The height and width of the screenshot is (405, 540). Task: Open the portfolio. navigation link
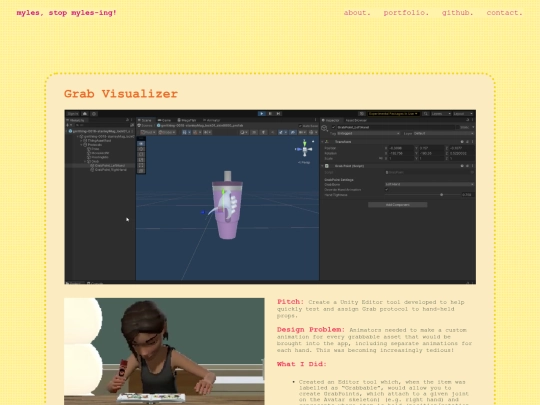[x=406, y=13]
